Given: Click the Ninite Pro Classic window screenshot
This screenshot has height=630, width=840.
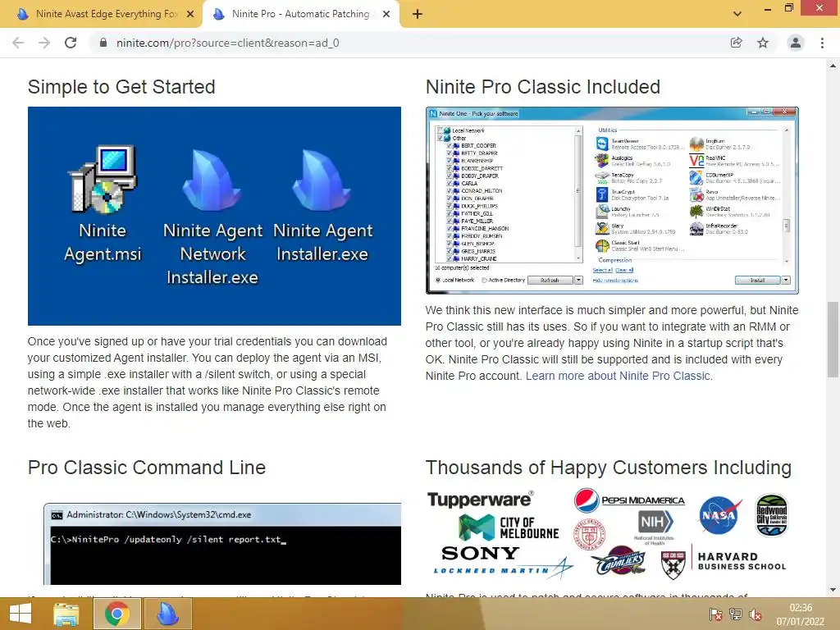Looking at the screenshot, I should (612, 200).
